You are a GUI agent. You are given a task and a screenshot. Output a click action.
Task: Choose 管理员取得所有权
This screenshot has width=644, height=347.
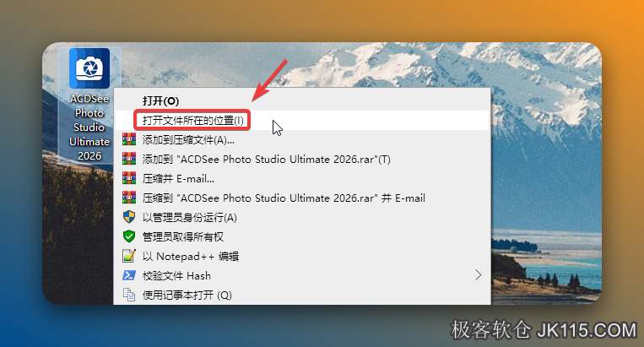click(x=302, y=237)
